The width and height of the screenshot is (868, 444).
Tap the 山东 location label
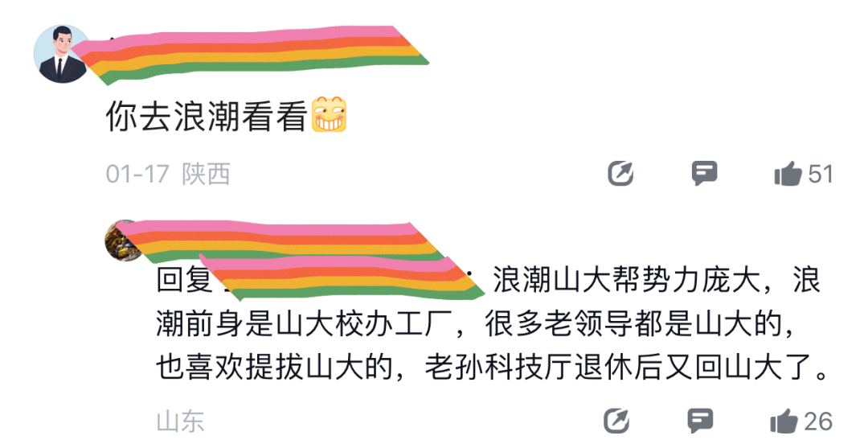pos(181,421)
